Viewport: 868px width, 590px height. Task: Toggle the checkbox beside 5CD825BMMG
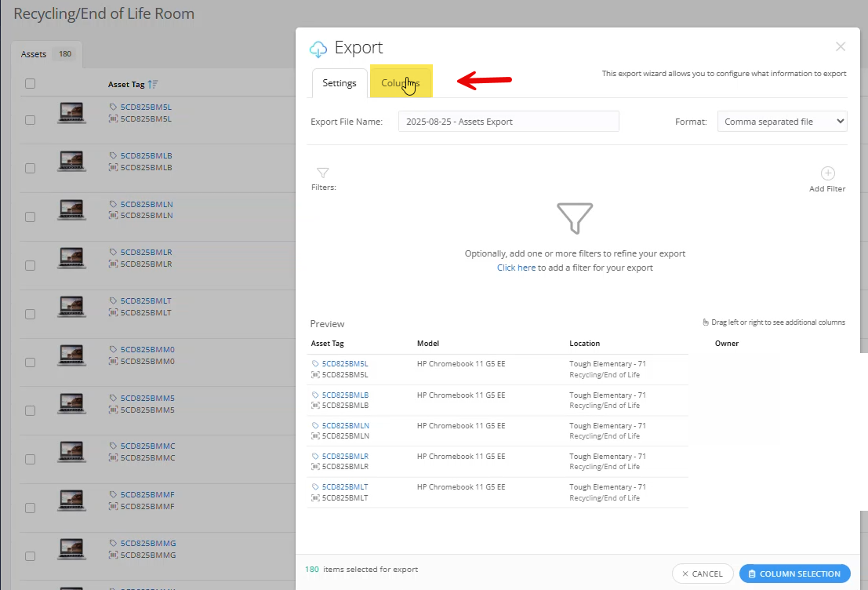[x=29, y=556]
